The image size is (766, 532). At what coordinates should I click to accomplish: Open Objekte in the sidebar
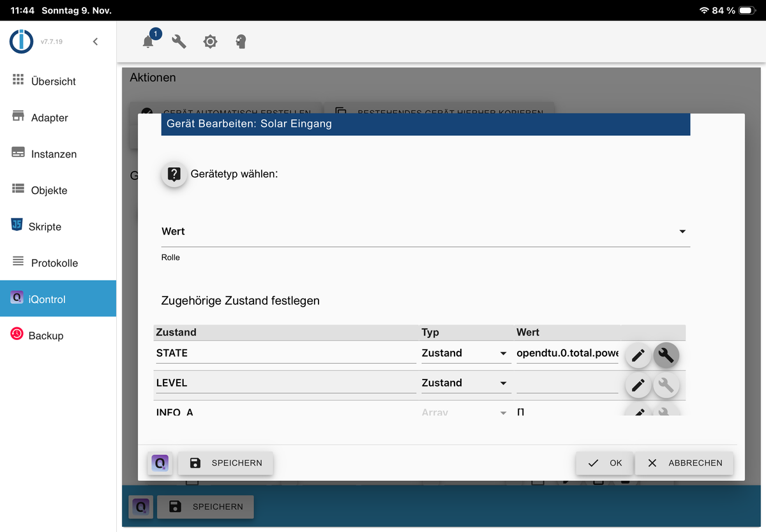pos(58,190)
